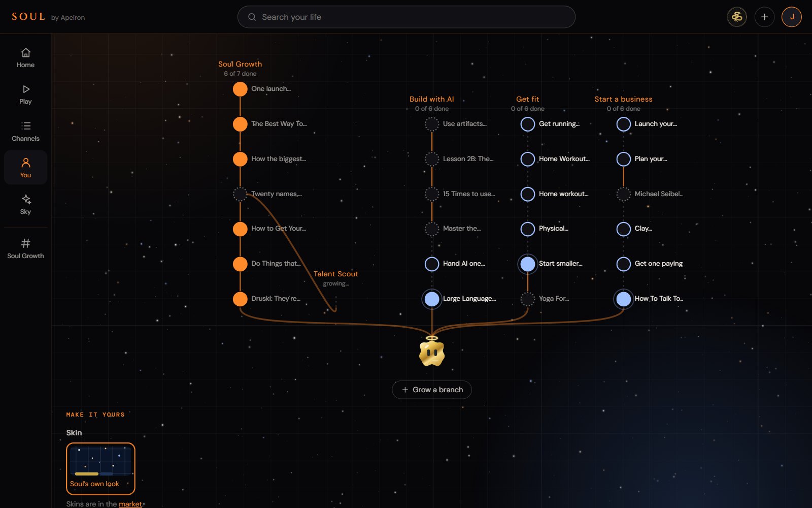Follow the 'market' link
Image resolution: width=812 pixels, height=508 pixels.
point(130,504)
